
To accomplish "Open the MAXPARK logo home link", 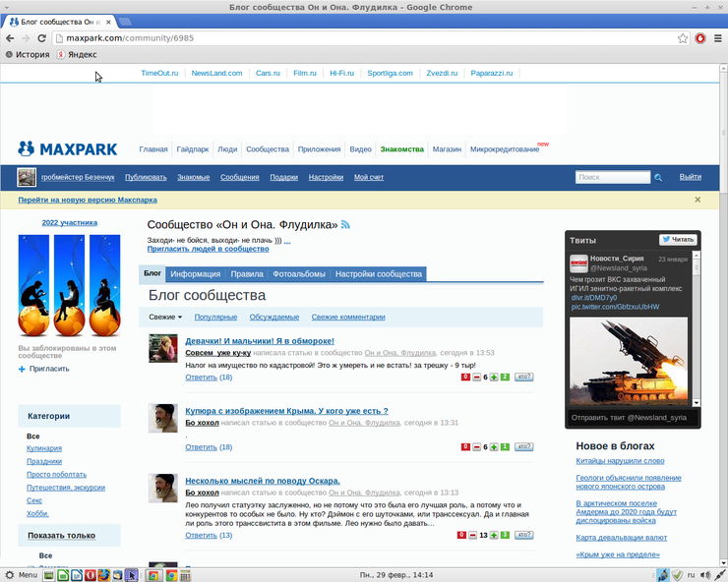I will tap(67, 149).
